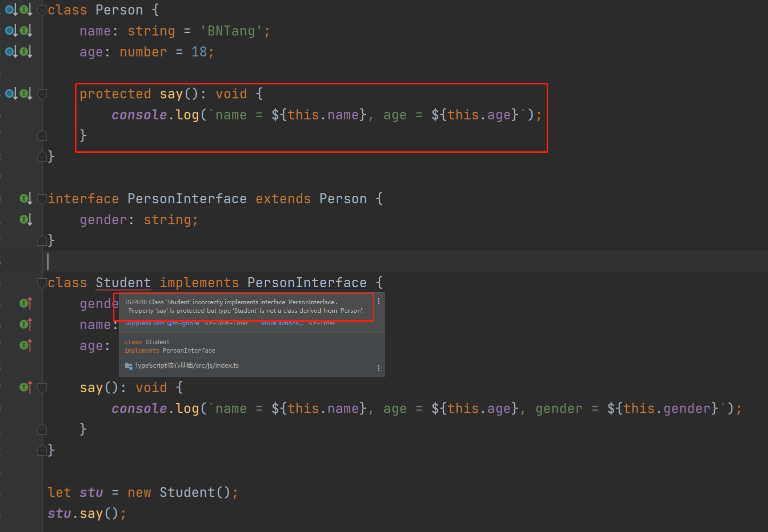Click implements up-arrow marker on Student gender line
This screenshot has height=532, width=768.
tap(26, 303)
